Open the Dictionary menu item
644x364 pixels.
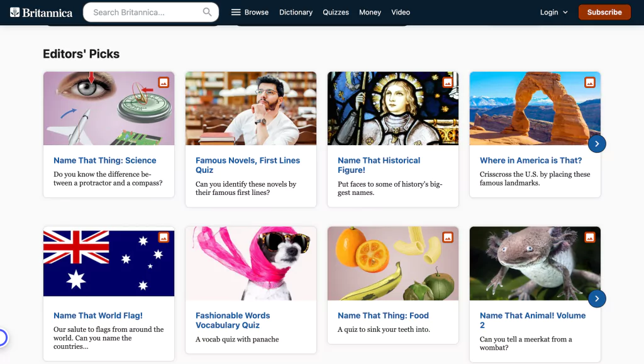296,12
